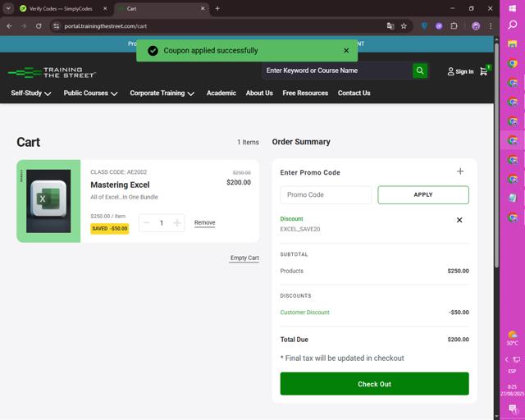Screen dimensions: 525x420
Task: Close the Cart tab
Action: pos(203,9)
